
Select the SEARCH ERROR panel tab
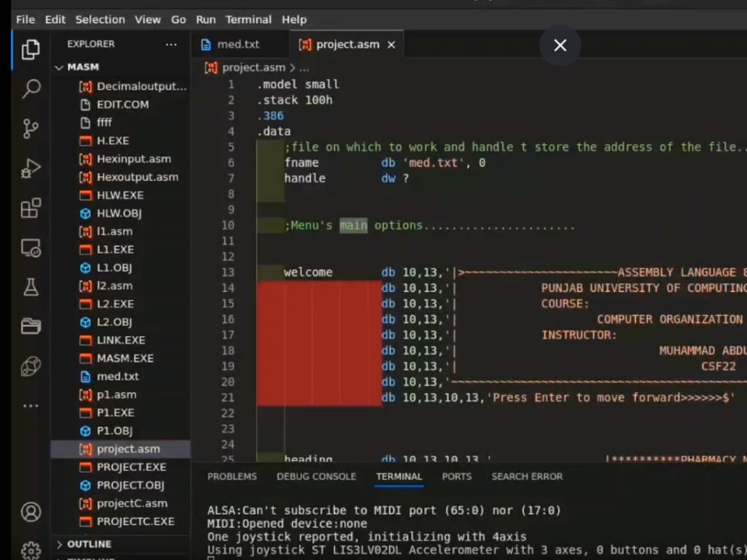pyautogui.click(x=527, y=476)
